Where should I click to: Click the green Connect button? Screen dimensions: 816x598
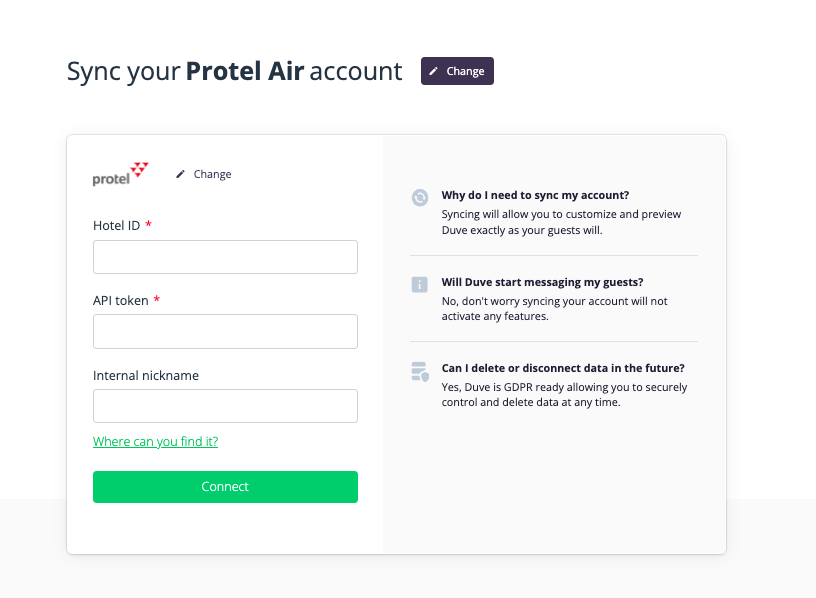(225, 487)
